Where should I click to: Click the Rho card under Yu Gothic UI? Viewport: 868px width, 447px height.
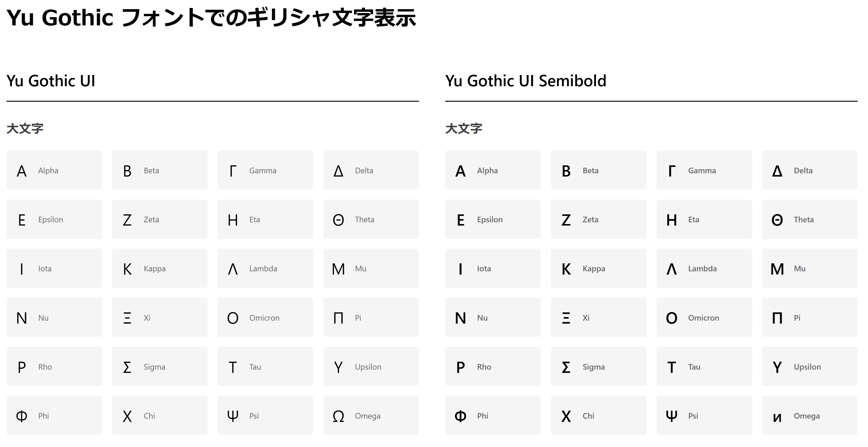tap(54, 366)
